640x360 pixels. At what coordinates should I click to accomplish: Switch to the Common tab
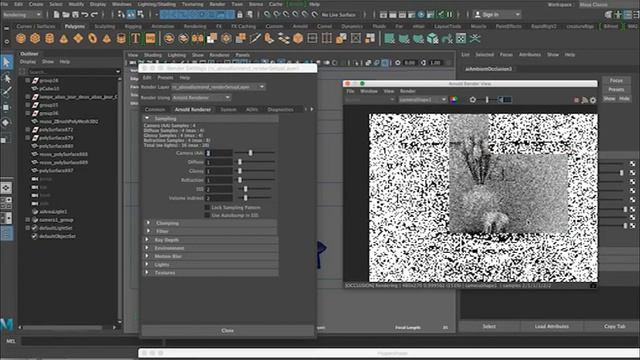pyautogui.click(x=155, y=109)
